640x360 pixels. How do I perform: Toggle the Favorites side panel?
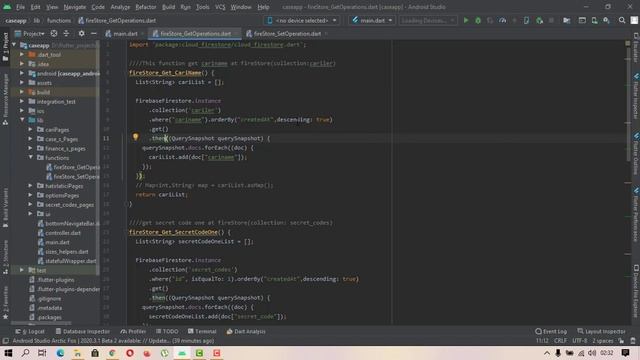pyautogui.click(x=5, y=303)
